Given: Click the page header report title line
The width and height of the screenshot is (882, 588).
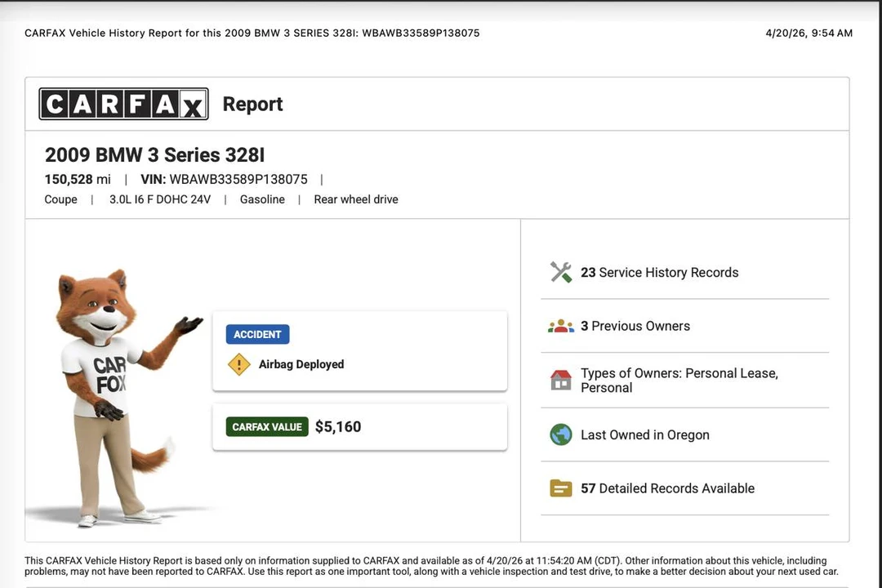Looking at the screenshot, I should (x=252, y=33).
